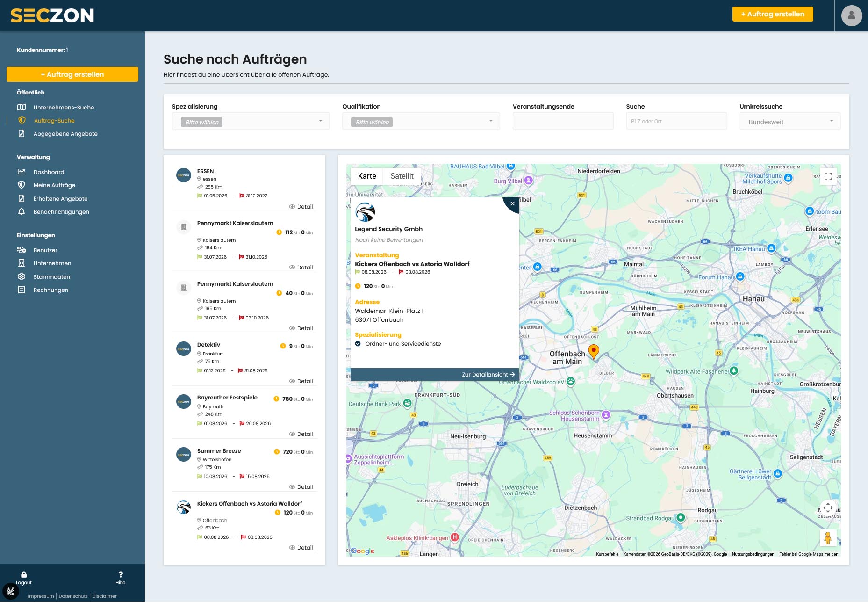Open Unternehmens-Suche in sidebar

coord(64,108)
